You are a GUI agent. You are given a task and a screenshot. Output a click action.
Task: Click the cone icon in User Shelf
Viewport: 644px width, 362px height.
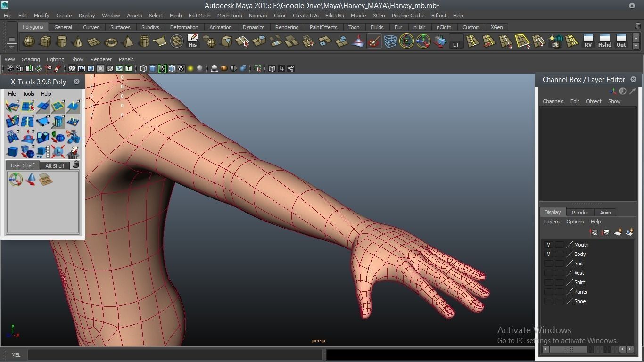[x=31, y=179]
